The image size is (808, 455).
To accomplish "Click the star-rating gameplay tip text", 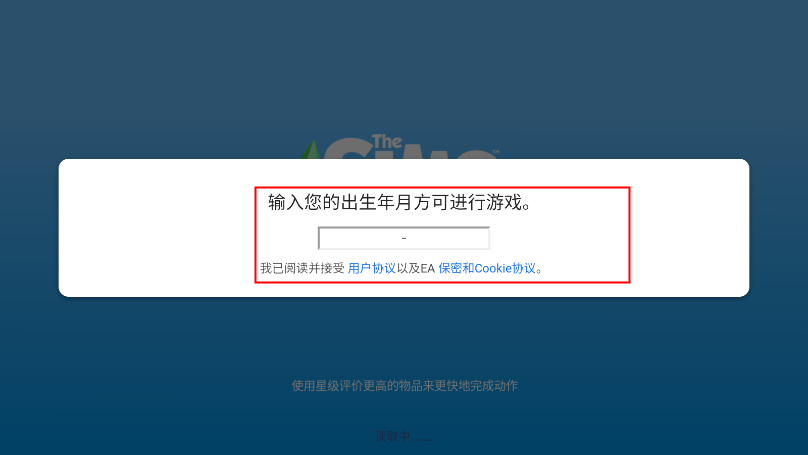I will pos(405,385).
